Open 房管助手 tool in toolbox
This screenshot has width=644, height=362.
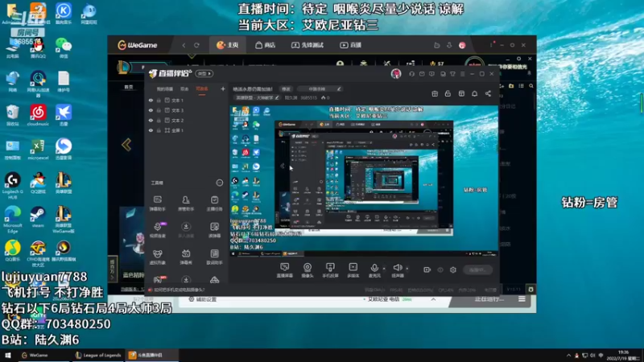click(186, 204)
